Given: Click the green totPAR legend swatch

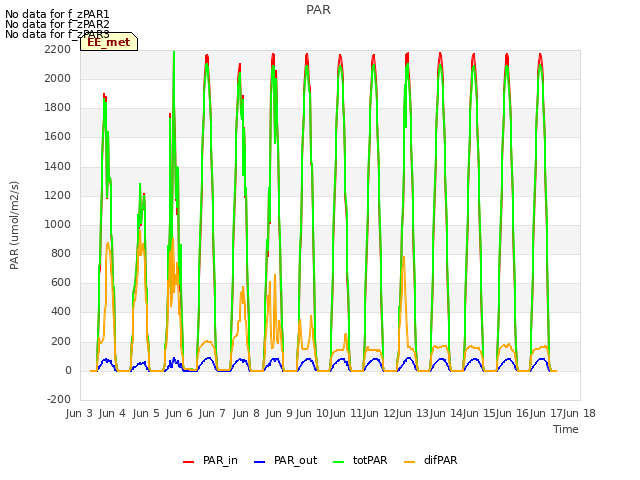Looking at the screenshot, I should click(x=338, y=462).
